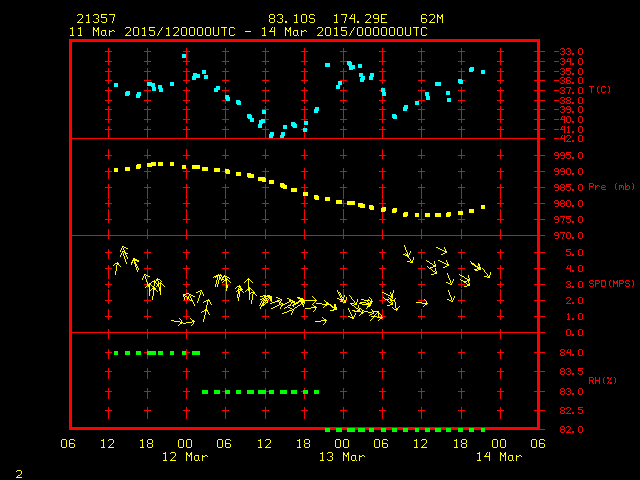This screenshot has height=480, width=640.
Task: Click the "84.0" humidity tick value
Action: 571,353
